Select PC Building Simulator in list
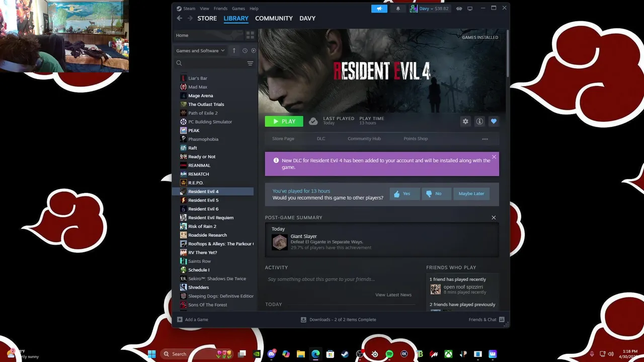The image size is (644, 362). click(x=213, y=122)
